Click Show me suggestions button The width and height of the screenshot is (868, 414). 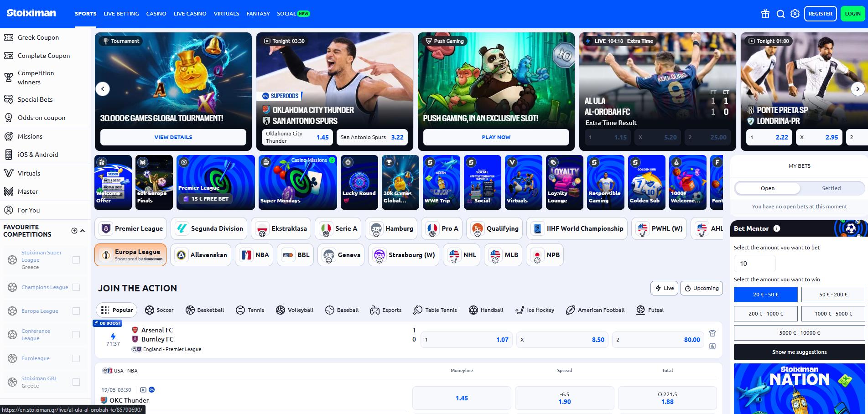(799, 352)
